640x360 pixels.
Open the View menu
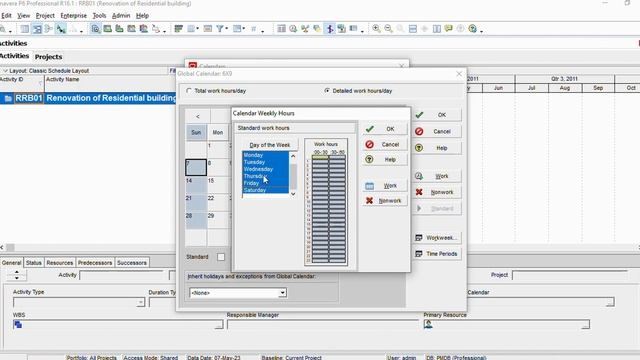[23, 16]
